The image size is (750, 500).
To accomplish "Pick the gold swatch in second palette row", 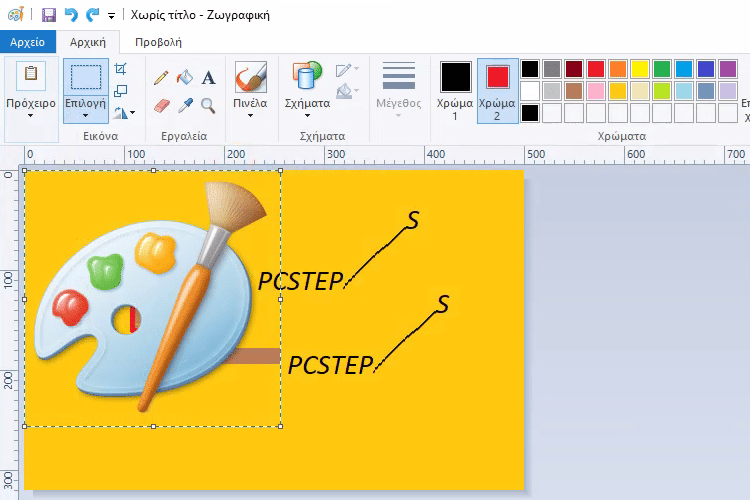I will (618, 91).
